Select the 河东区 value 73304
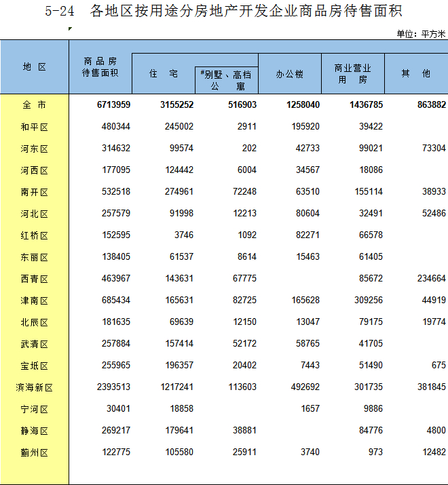 pos(434,148)
